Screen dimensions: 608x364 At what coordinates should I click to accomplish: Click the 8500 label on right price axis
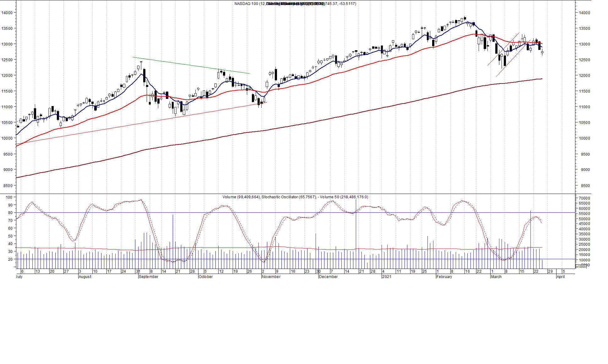[586, 186]
